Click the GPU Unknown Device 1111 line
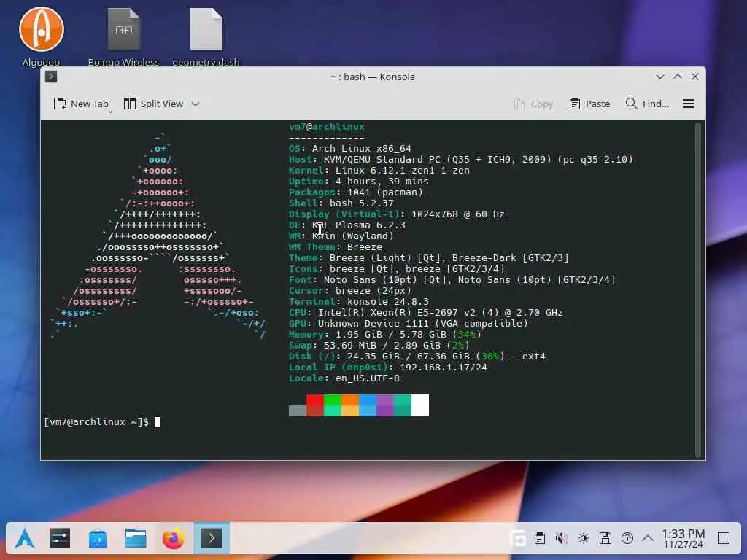The image size is (747, 560). coord(409,324)
